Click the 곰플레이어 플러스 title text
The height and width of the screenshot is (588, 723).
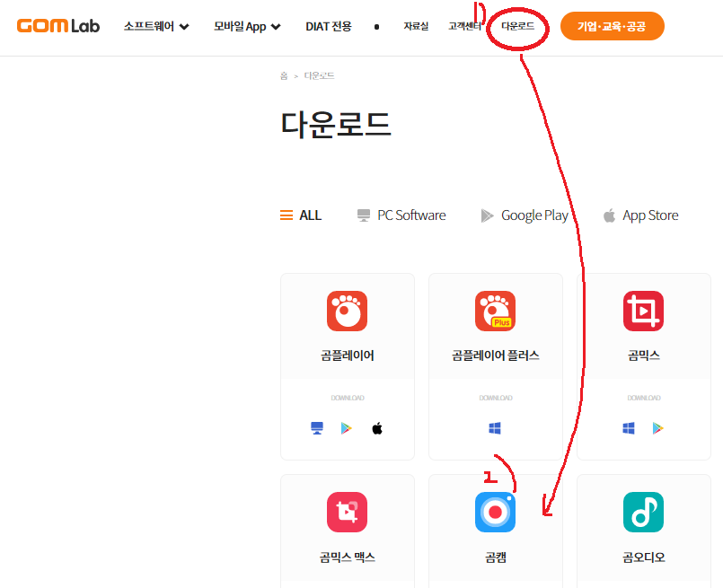point(496,355)
